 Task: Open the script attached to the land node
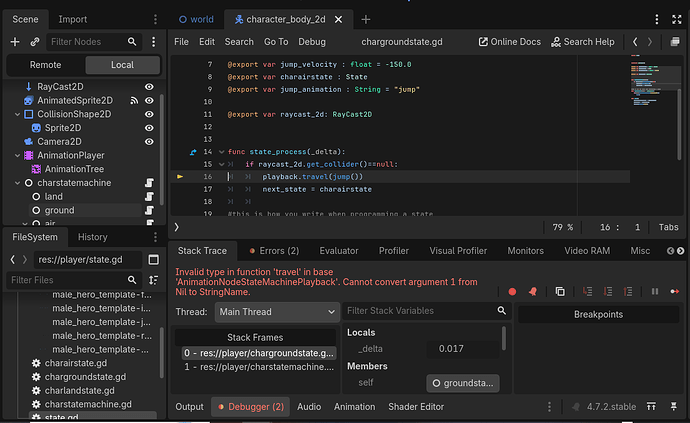(150, 196)
